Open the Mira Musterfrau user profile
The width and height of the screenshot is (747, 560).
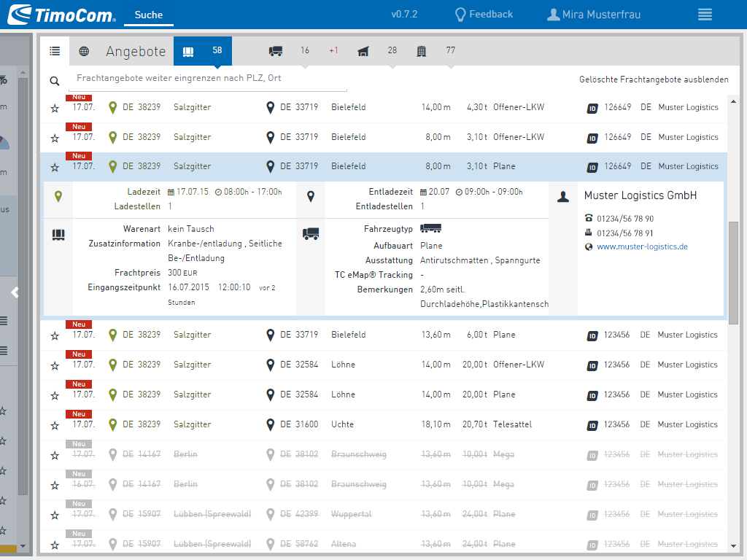pos(594,15)
